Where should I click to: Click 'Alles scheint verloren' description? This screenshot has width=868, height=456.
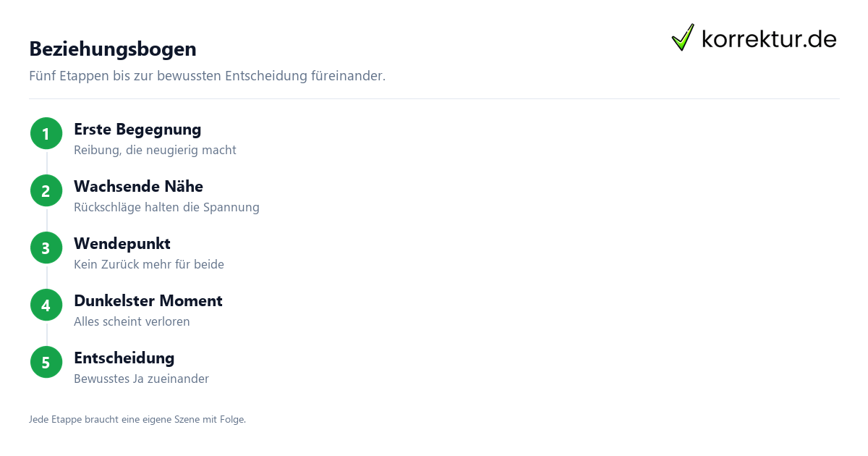pos(132,322)
